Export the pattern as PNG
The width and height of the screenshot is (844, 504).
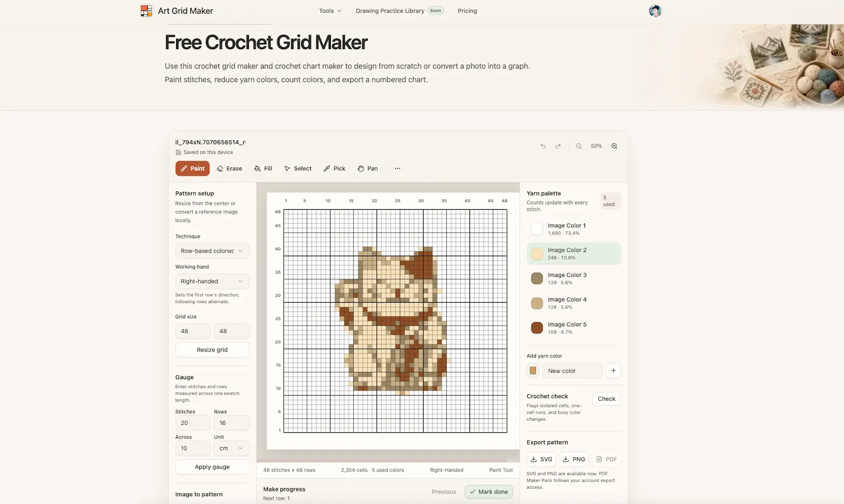(574, 459)
